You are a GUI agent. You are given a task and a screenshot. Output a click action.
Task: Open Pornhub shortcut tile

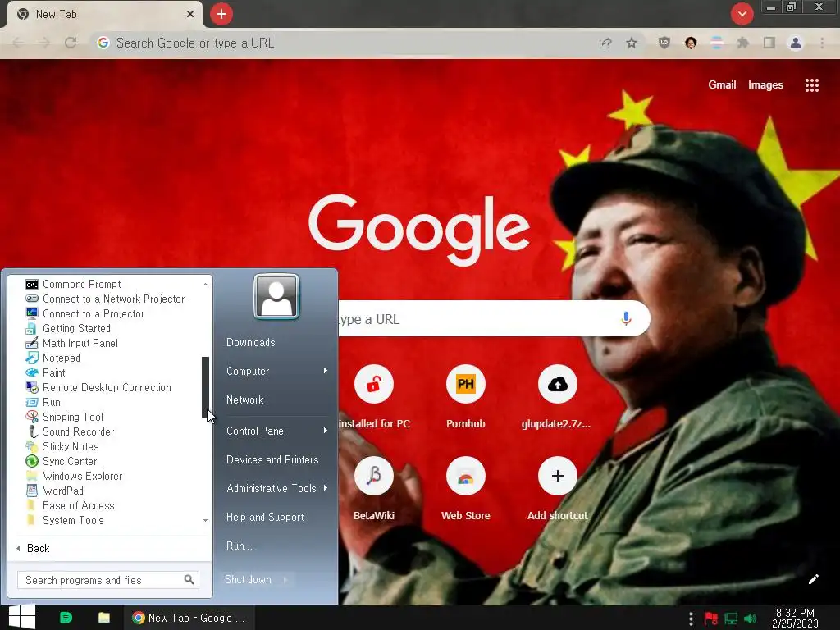[x=466, y=397]
